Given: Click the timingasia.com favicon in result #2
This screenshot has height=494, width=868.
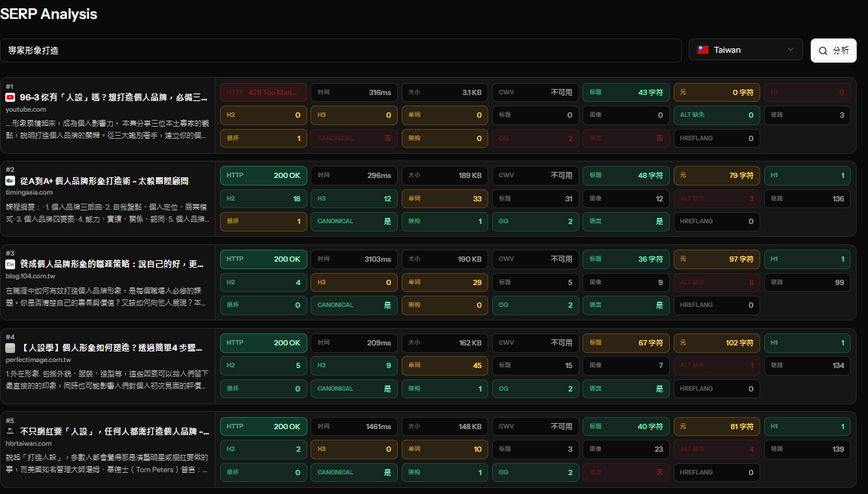Looking at the screenshot, I should 10,180.
